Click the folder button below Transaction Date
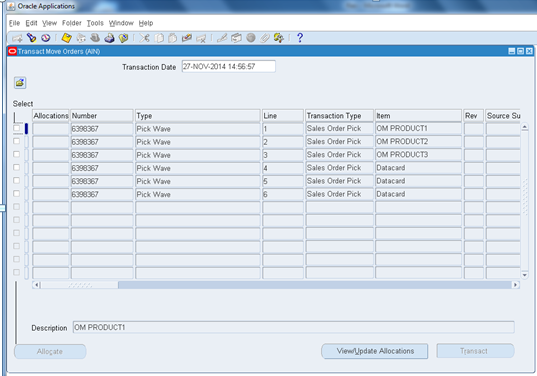537x376 pixels. click(x=20, y=83)
